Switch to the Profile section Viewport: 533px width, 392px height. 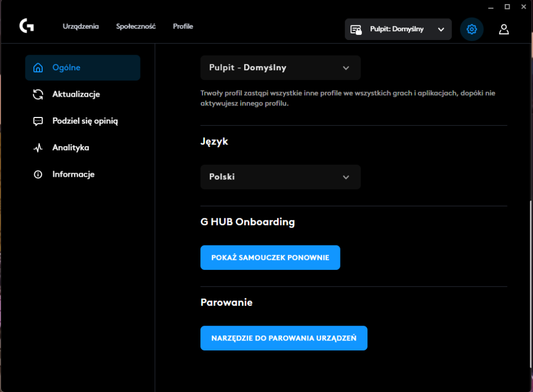pyautogui.click(x=183, y=26)
